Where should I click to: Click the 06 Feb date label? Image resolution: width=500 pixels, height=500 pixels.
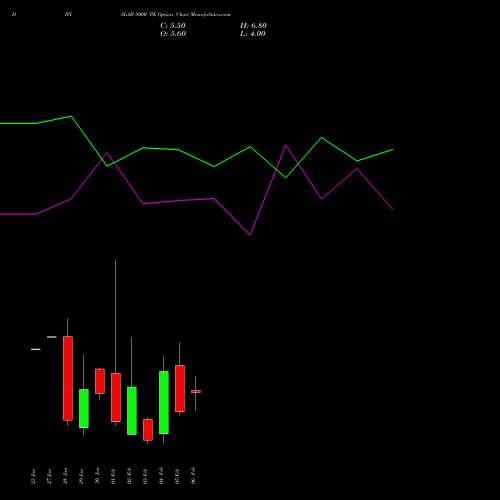pos(194,476)
